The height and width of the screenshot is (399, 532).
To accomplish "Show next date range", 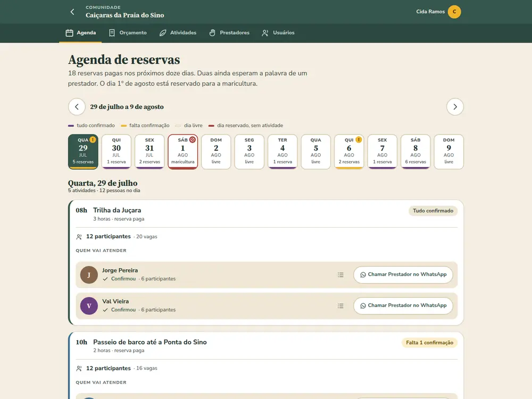I will [455, 107].
